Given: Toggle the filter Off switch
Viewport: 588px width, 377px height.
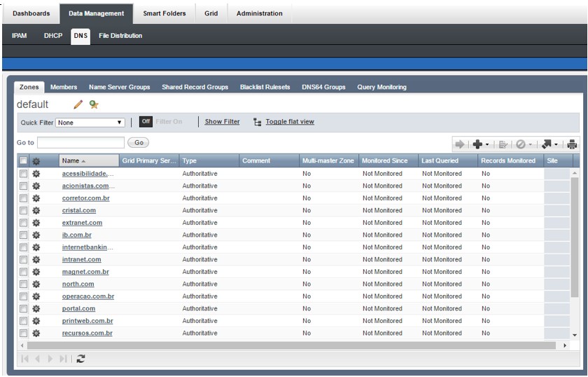Looking at the screenshot, I should (146, 122).
